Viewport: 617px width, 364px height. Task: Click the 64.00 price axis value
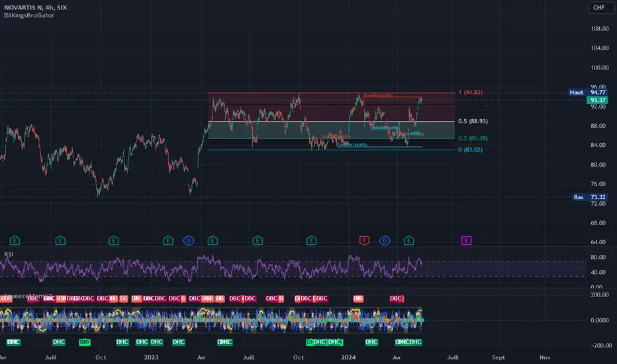point(598,242)
